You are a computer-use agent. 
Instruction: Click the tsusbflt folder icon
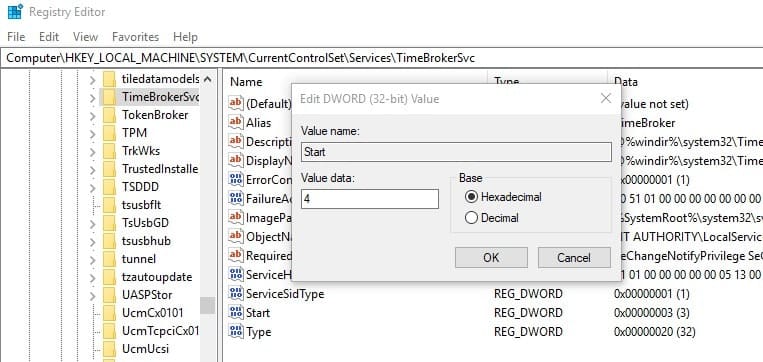(x=109, y=205)
